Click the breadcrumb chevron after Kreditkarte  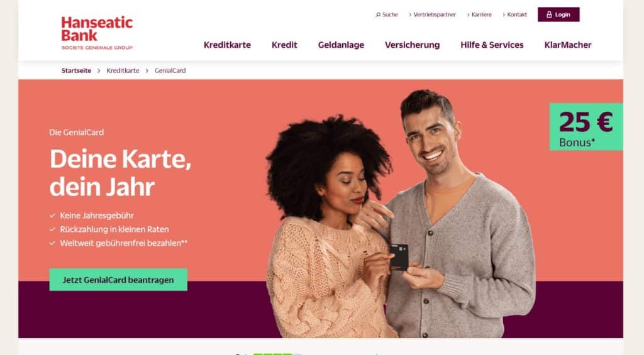147,70
